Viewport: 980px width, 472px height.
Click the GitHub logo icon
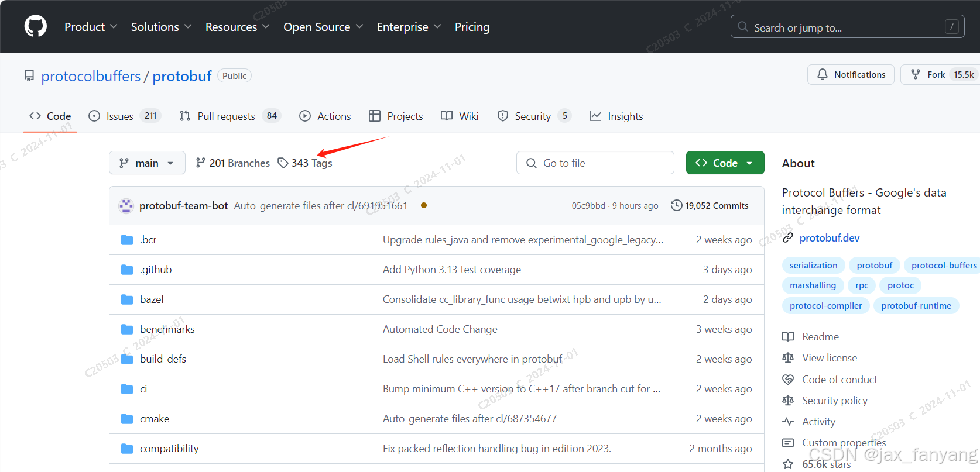pos(36,26)
